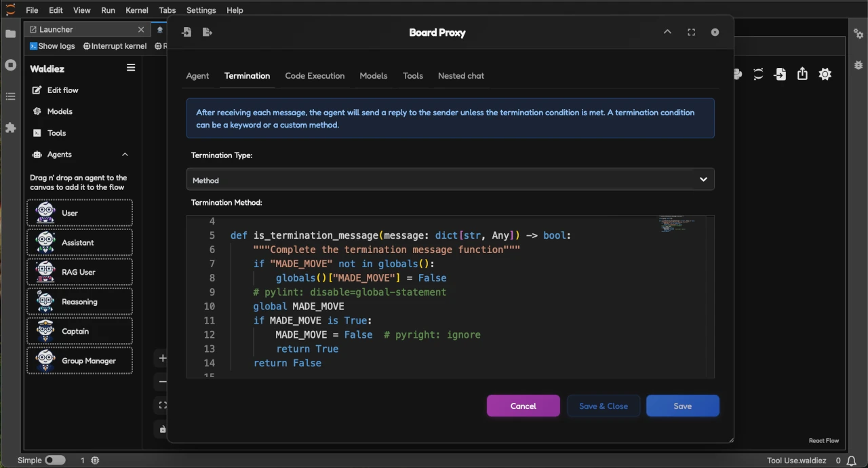Image resolution: width=868 pixels, height=468 pixels.
Task: Open the Termination Type dropdown
Action: [450, 180]
